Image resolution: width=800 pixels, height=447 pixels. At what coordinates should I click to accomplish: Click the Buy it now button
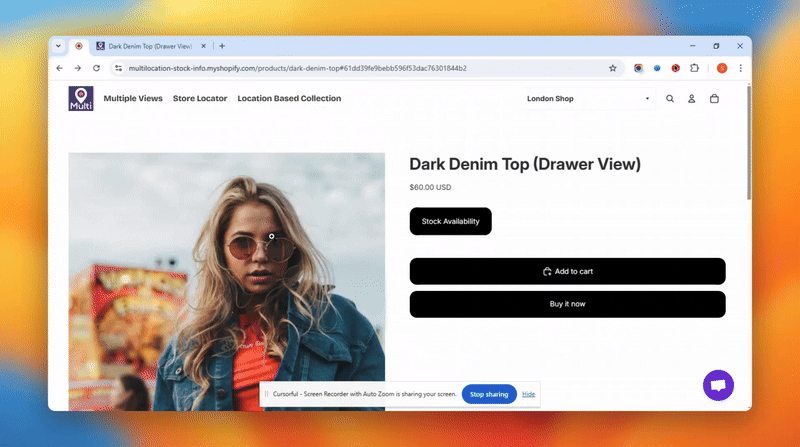(567, 304)
